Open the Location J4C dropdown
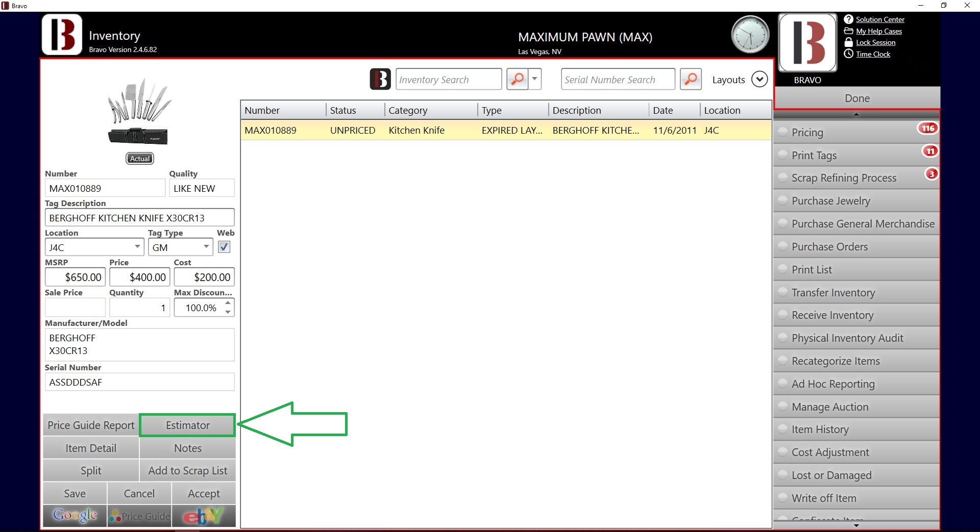This screenshot has height=532, width=980. point(137,247)
